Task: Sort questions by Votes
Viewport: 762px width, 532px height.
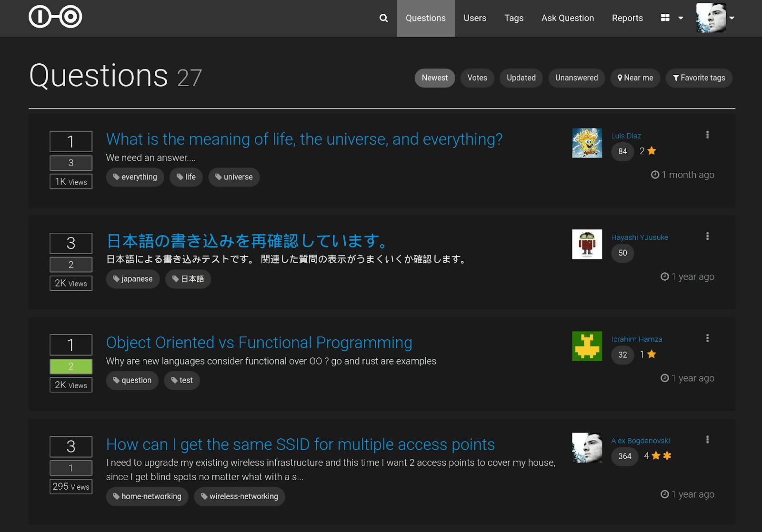Action: click(477, 78)
